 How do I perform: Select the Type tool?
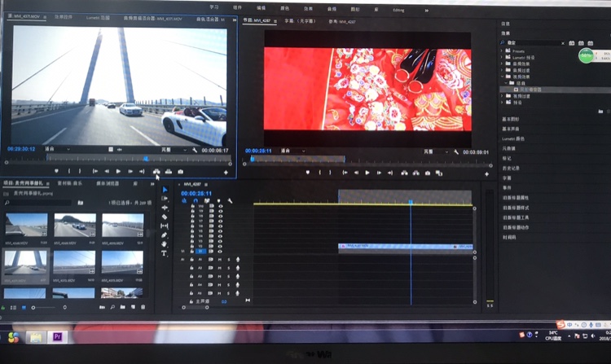pyautogui.click(x=165, y=253)
